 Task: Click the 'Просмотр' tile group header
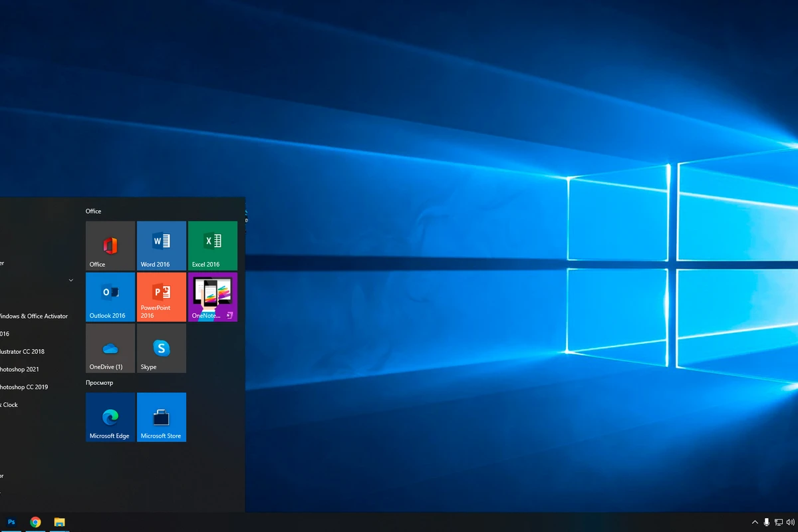(100, 383)
